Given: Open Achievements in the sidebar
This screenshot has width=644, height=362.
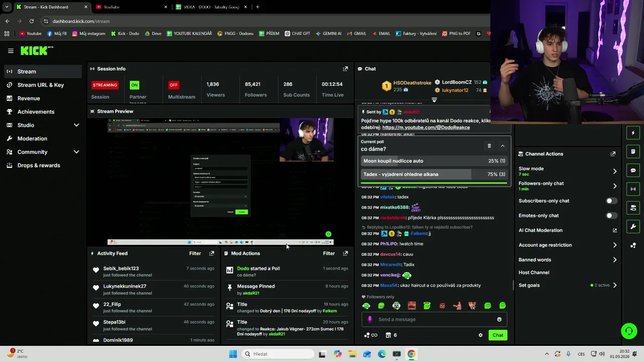Looking at the screenshot, I should point(43,112).
